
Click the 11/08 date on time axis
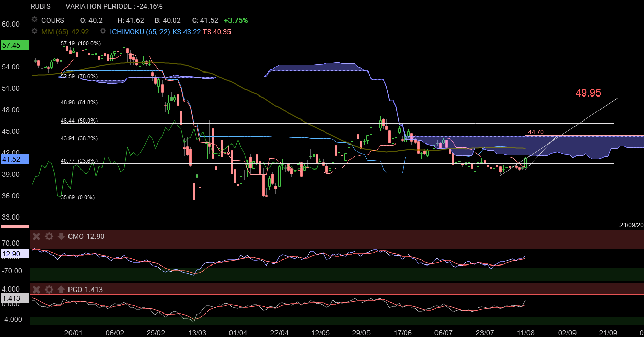[526, 332]
